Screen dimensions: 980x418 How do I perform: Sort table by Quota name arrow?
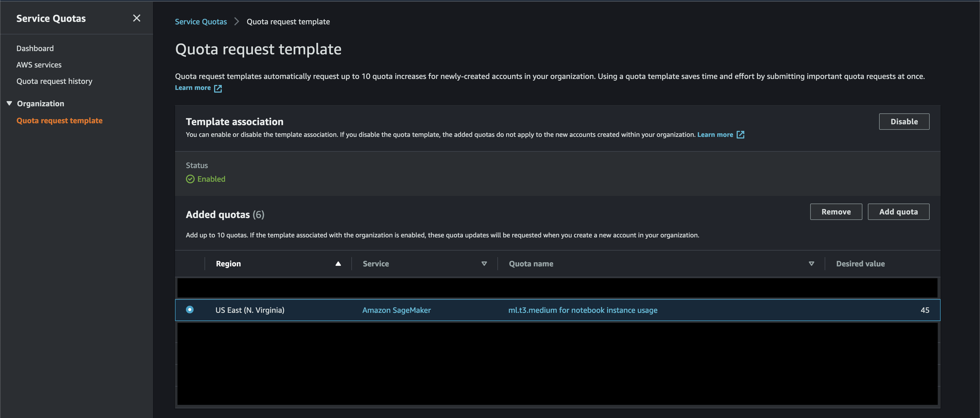pos(811,264)
